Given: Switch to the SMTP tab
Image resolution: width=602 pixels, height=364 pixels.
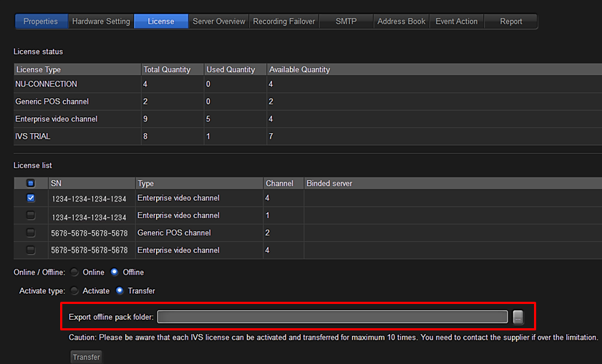Looking at the screenshot, I should [346, 21].
